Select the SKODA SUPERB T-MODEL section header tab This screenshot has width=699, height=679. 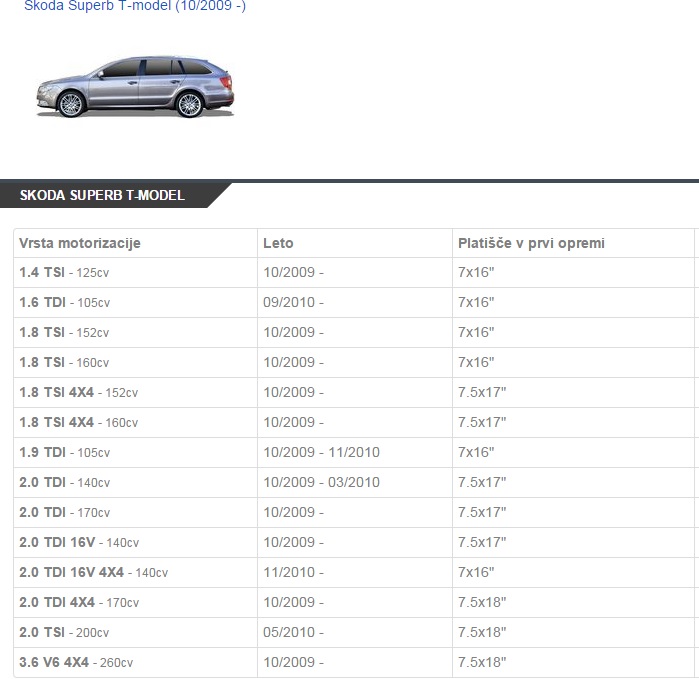(x=103, y=195)
